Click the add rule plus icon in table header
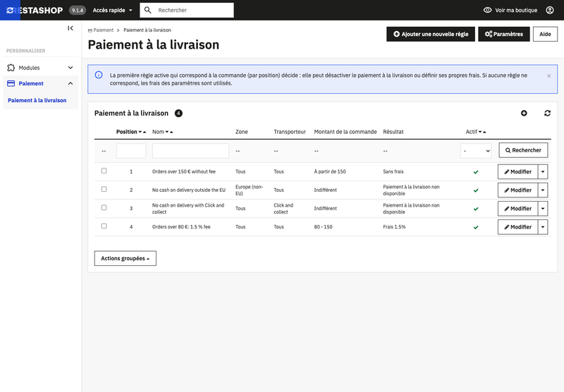The image size is (564, 392). click(524, 114)
